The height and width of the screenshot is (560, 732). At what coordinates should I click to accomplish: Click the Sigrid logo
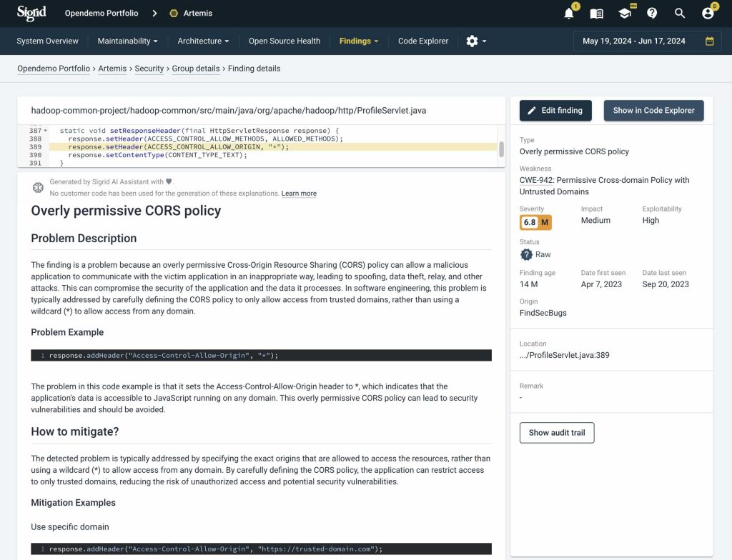31,13
